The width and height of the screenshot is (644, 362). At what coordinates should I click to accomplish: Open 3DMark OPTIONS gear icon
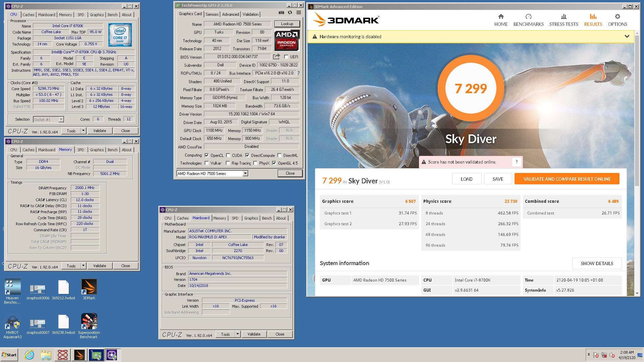(x=618, y=16)
